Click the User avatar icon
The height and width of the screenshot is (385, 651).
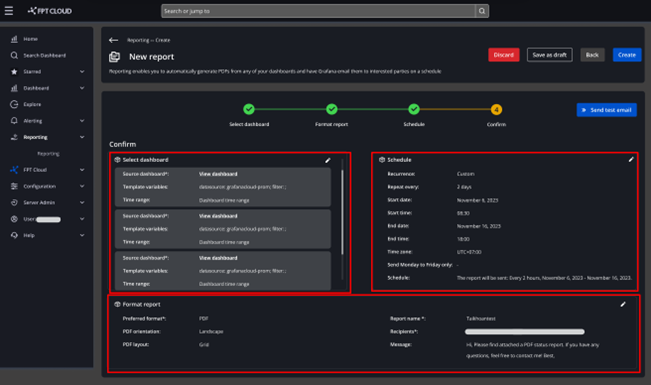[x=14, y=219]
